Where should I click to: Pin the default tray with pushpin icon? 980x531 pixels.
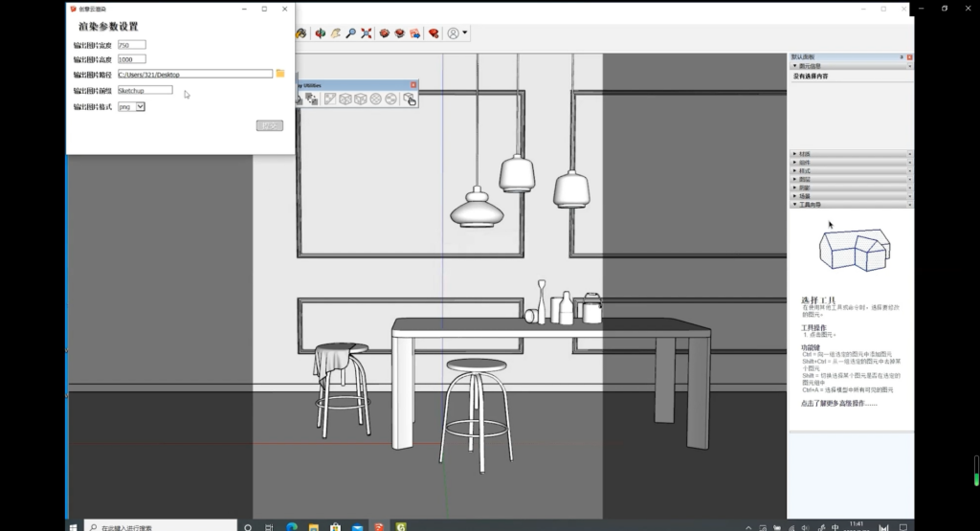(x=902, y=56)
